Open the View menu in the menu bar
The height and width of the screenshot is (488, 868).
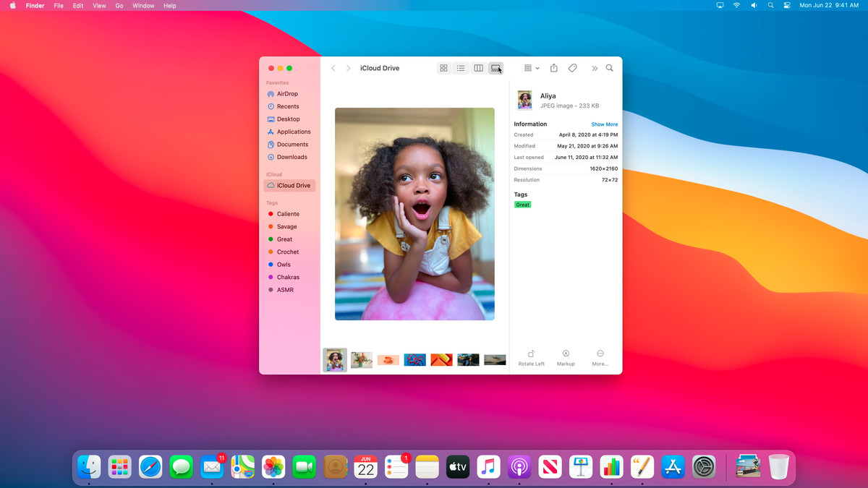pos(98,5)
